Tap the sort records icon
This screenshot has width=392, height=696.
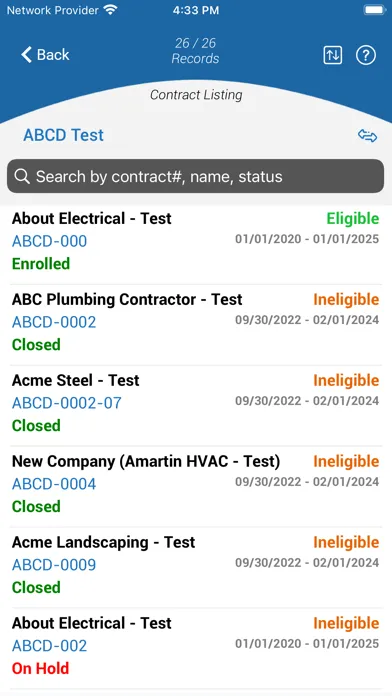coord(332,55)
